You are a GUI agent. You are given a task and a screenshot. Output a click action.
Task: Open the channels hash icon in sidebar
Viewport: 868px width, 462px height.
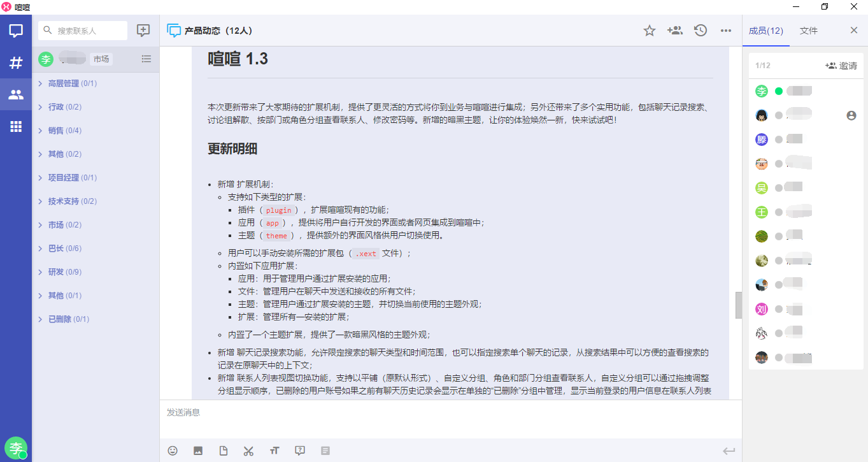click(16, 62)
